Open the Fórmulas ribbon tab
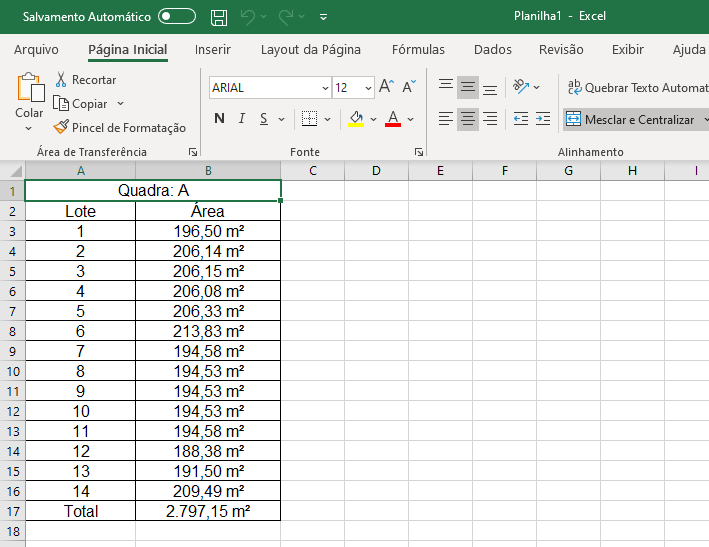This screenshot has width=709, height=547. tap(418, 50)
